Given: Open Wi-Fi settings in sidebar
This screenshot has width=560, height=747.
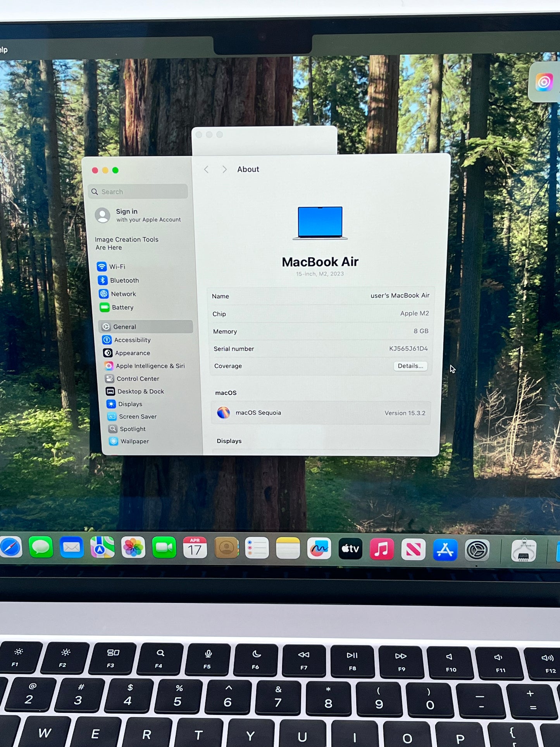Looking at the screenshot, I should click(111, 267).
